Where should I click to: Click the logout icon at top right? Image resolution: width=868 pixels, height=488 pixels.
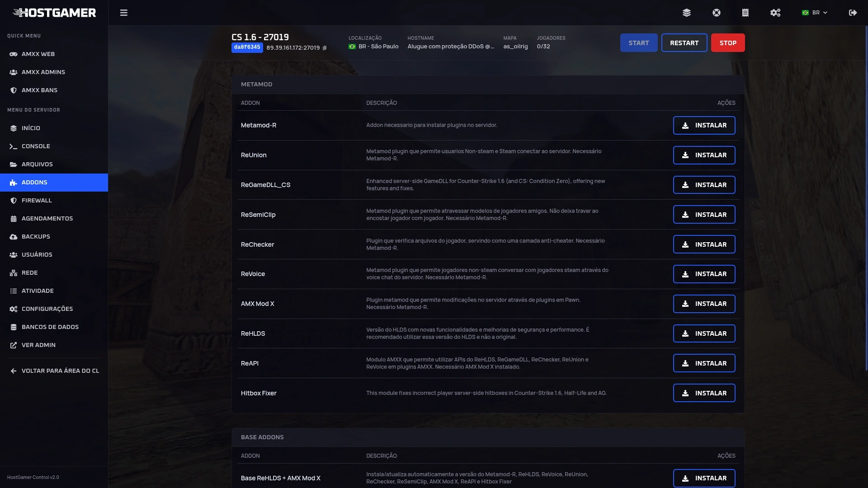[x=853, y=13]
